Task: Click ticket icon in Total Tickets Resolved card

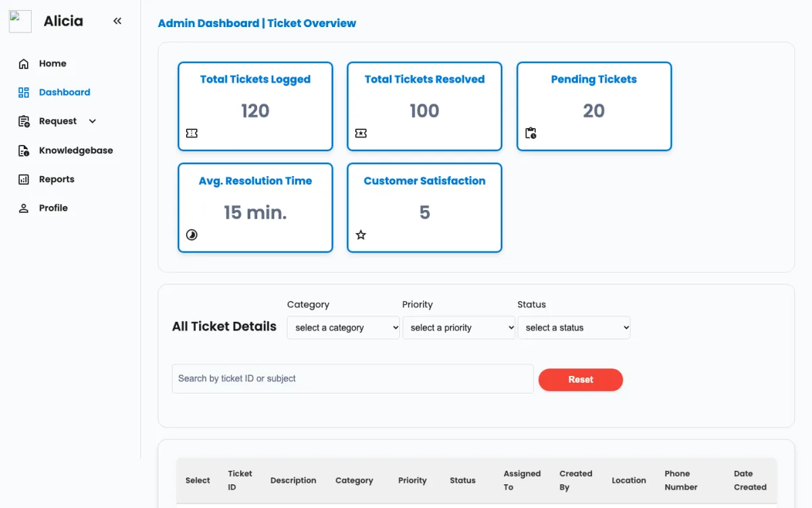Action: (361, 133)
